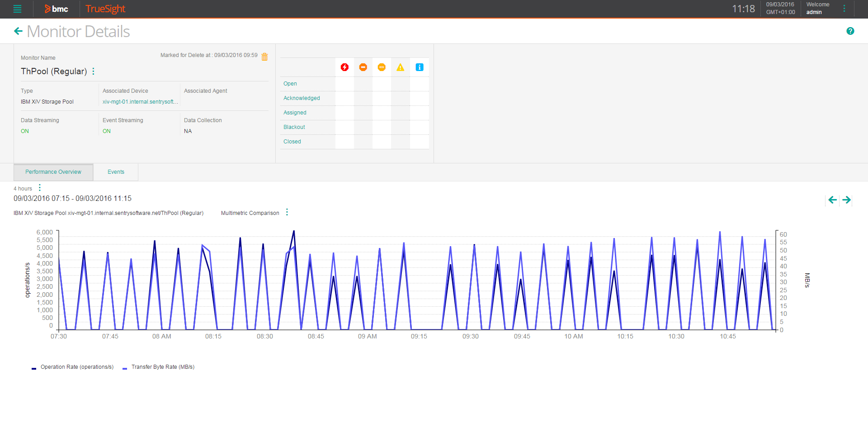Image resolution: width=868 pixels, height=443 pixels.
Task: Click the Data Collection NA value
Action: coord(188,131)
